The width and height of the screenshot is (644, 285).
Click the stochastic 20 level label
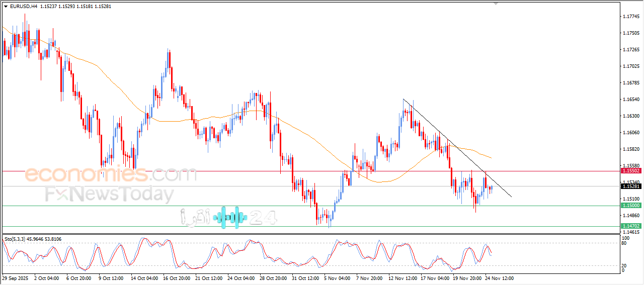[624, 265]
